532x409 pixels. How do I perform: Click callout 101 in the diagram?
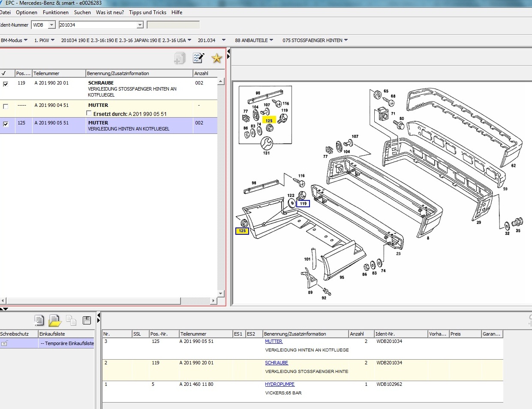(307, 259)
